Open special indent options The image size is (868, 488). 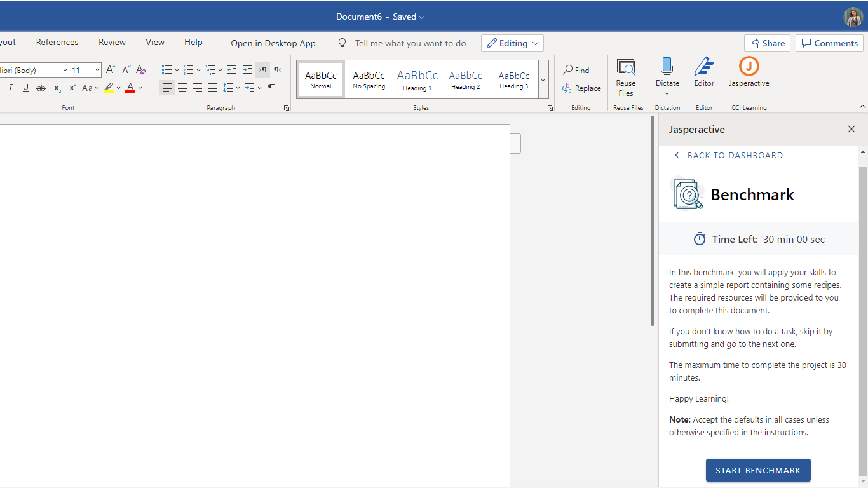(253, 88)
